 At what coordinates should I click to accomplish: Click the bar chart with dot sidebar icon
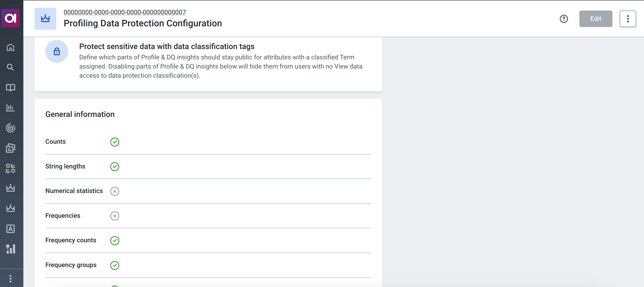[x=11, y=249]
